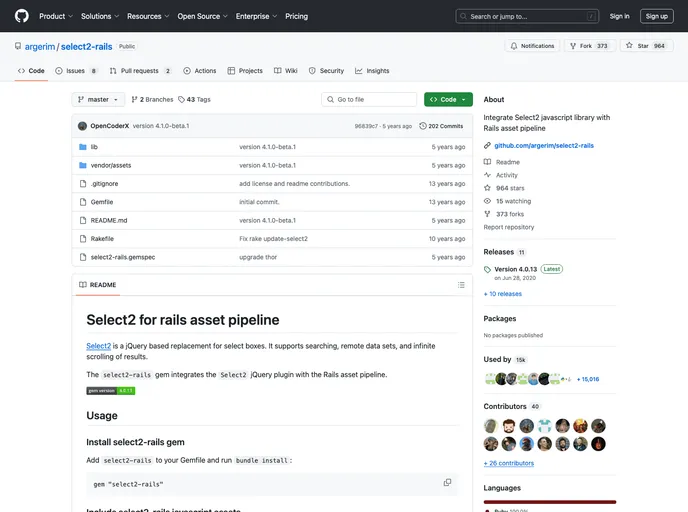Click the 'upgrade thor' commit message
The image size is (688, 512).
pyautogui.click(x=258, y=257)
